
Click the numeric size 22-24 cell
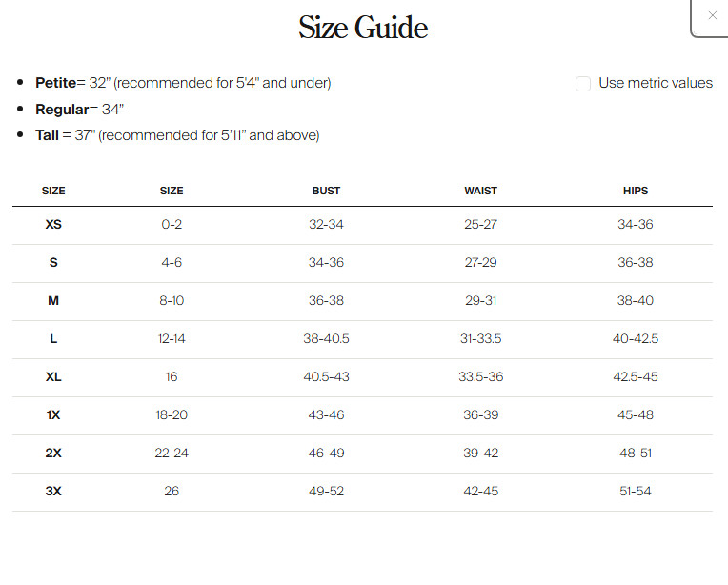(x=172, y=454)
